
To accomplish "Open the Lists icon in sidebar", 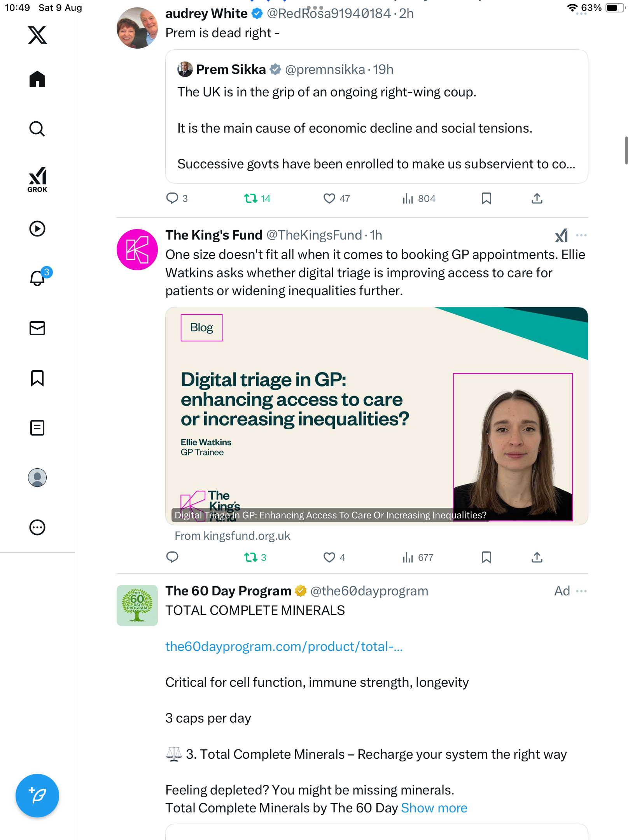I will [37, 428].
